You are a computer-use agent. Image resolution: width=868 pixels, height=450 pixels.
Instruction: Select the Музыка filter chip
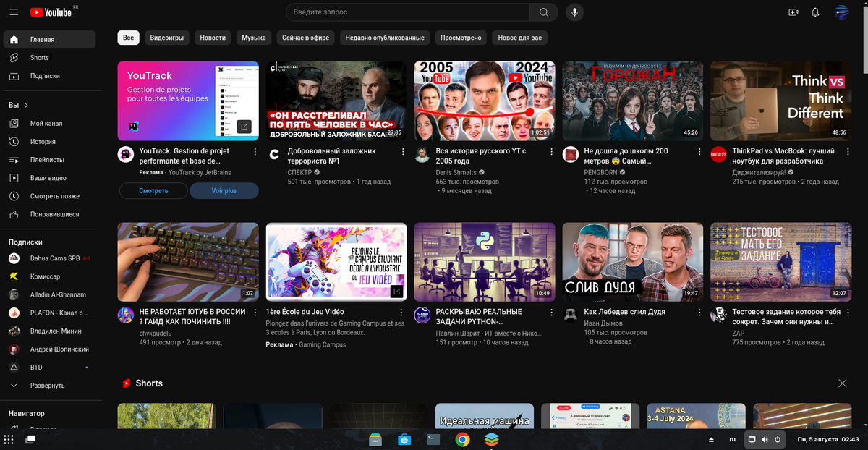254,38
